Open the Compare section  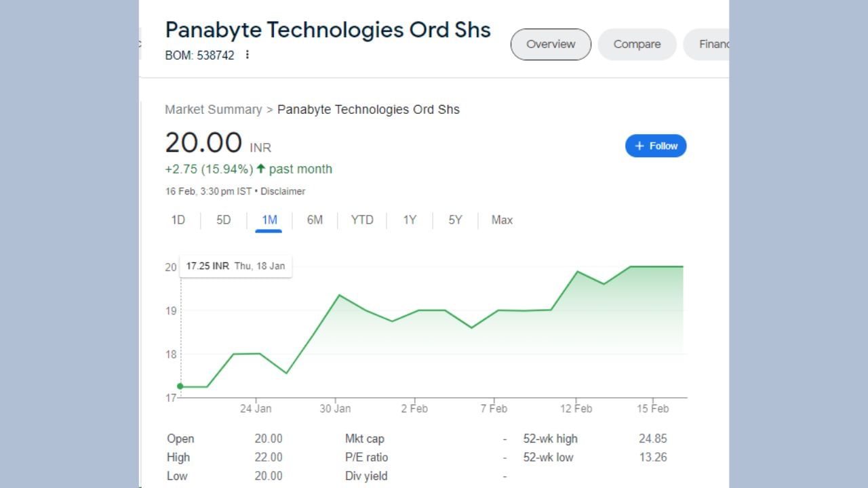tap(636, 43)
